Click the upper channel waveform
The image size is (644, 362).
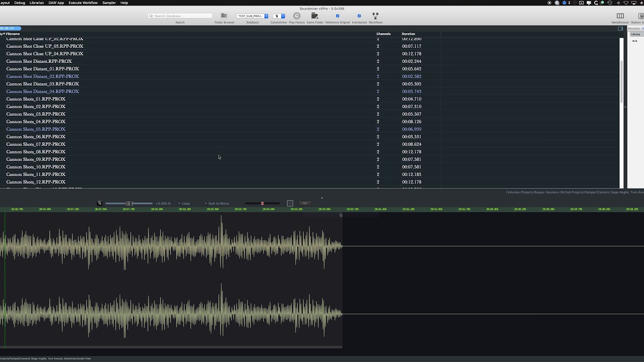tap(171, 246)
